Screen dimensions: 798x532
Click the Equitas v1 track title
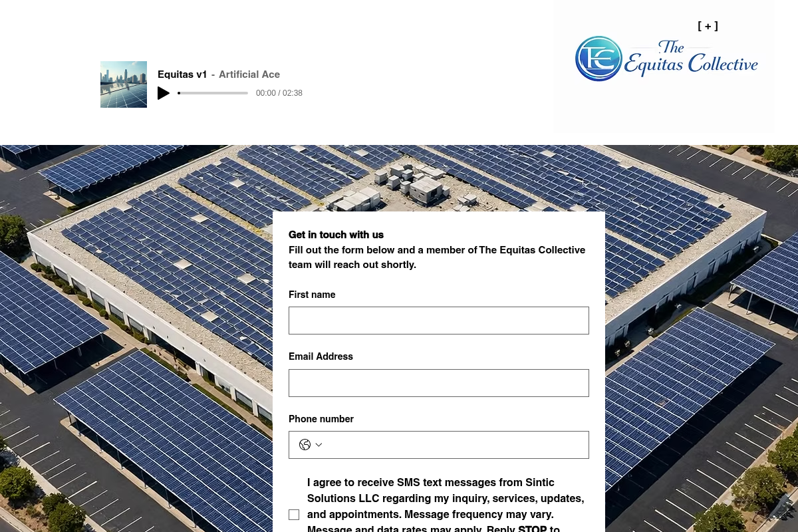(182, 74)
